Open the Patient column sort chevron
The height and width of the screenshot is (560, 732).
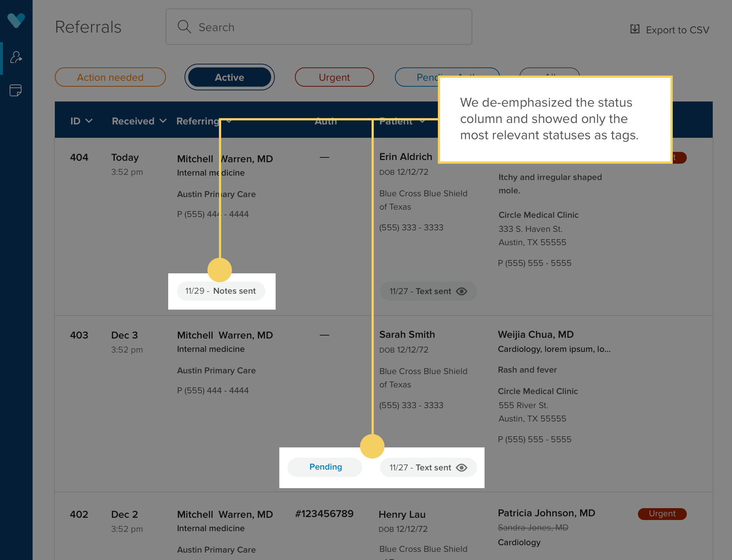coord(422,121)
